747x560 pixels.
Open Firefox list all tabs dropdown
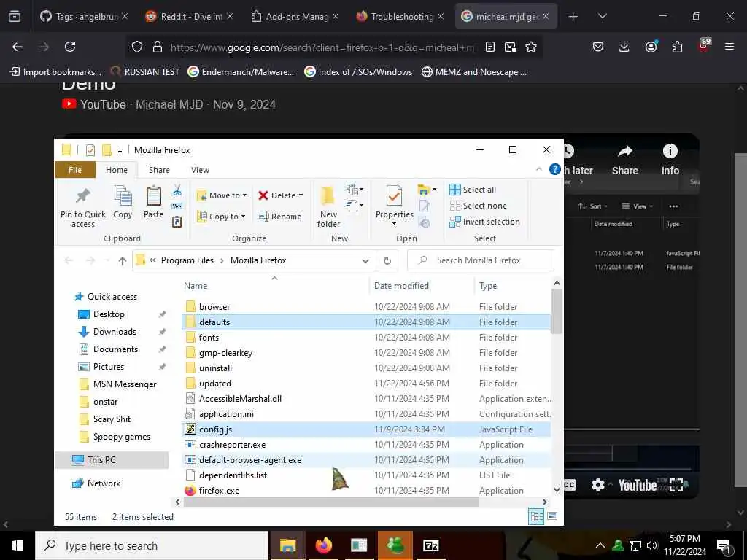[602, 16]
